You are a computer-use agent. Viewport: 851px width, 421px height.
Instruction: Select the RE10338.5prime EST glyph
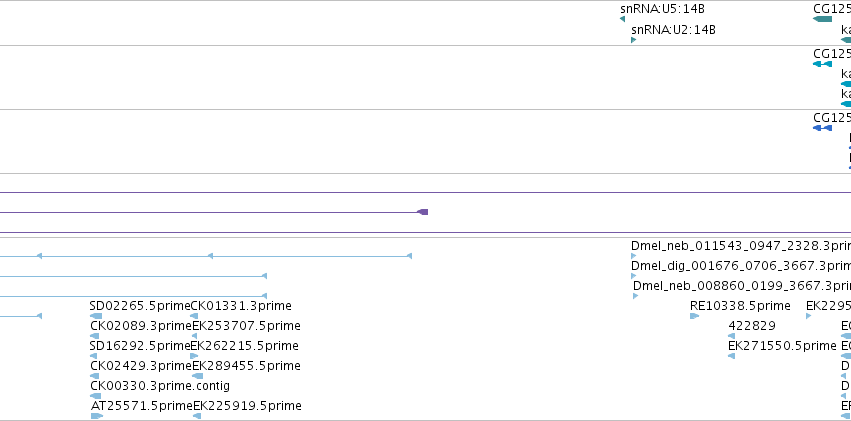tap(694, 316)
